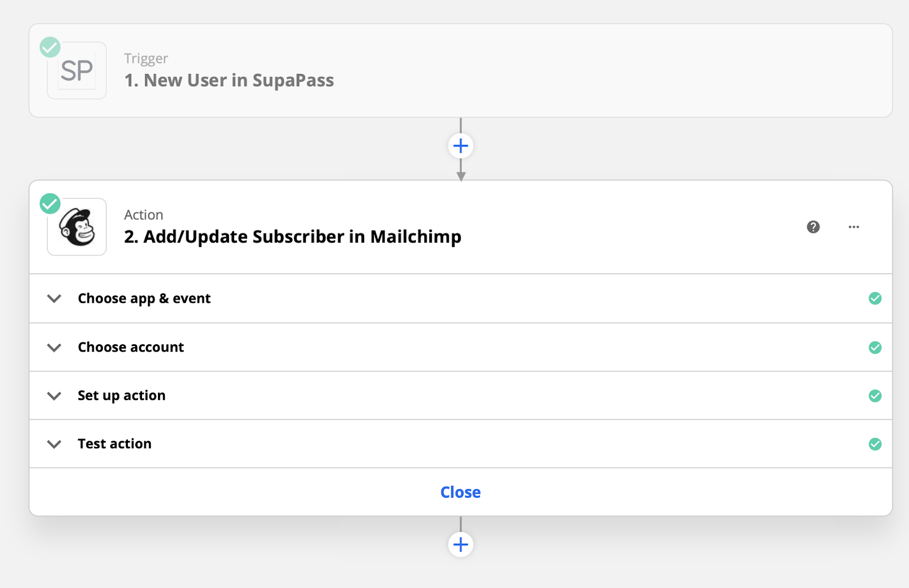Click the Test action status checkmark
909x588 pixels.
coord(875,444)
